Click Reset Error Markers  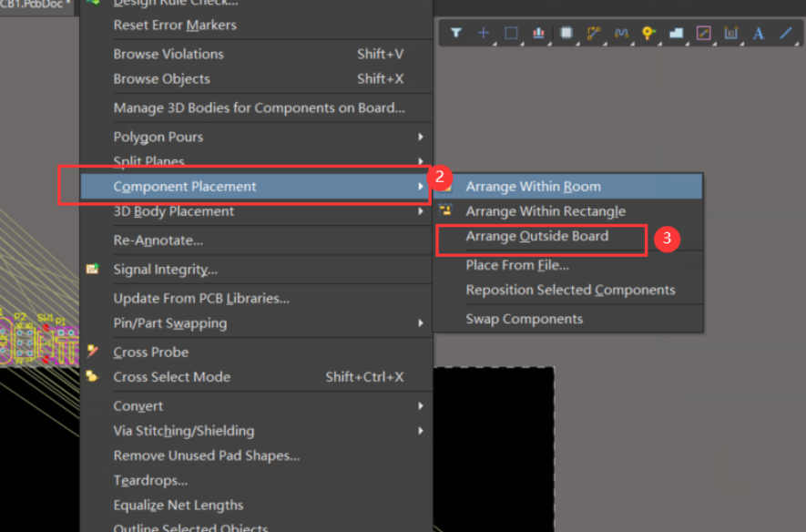point(256,26)
